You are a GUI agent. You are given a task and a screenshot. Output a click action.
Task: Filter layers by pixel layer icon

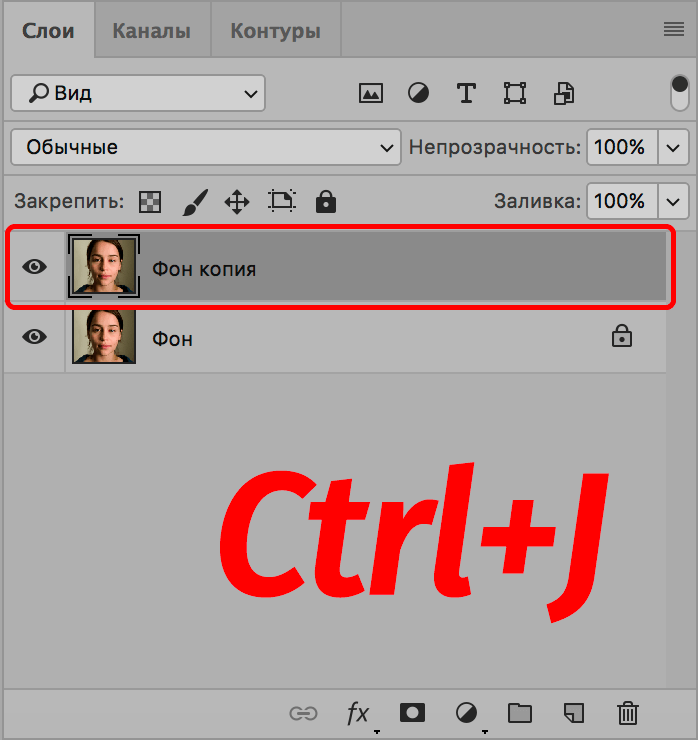tap(371, 94)
